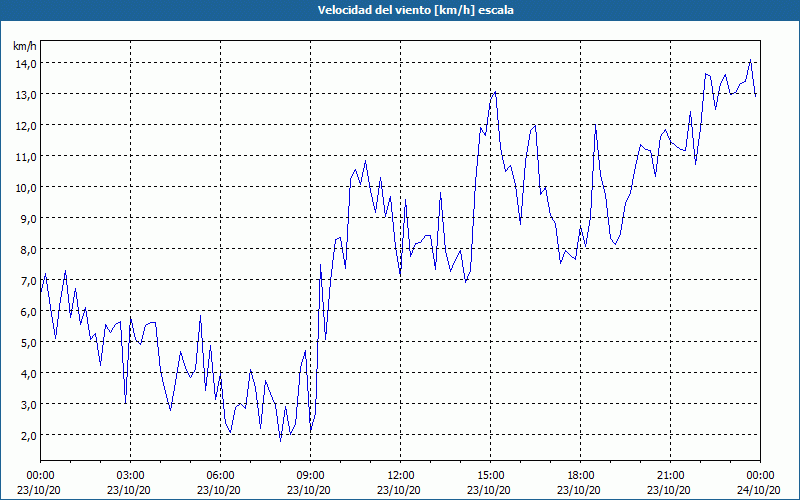
Task: Click the '23/10/20' date under '21:00'
Action: 669,490
